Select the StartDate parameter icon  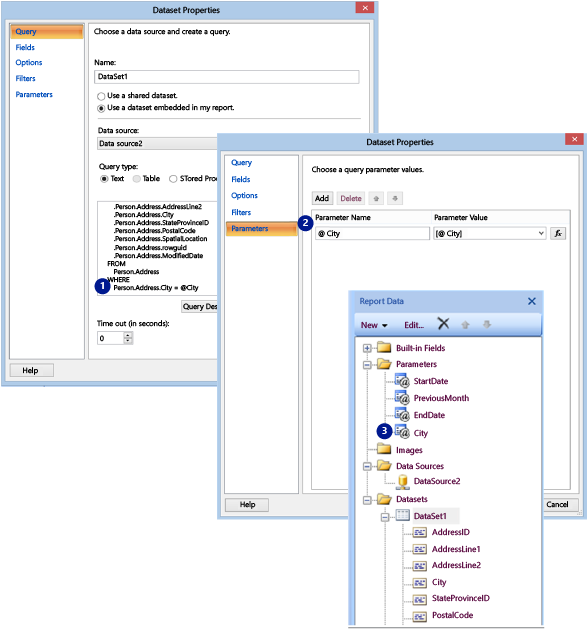pos(402,380)
